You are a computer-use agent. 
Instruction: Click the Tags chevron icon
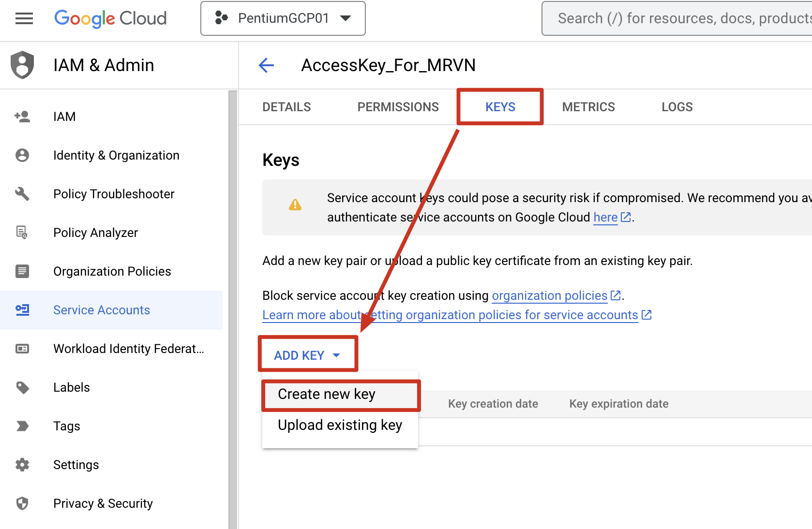22,426
